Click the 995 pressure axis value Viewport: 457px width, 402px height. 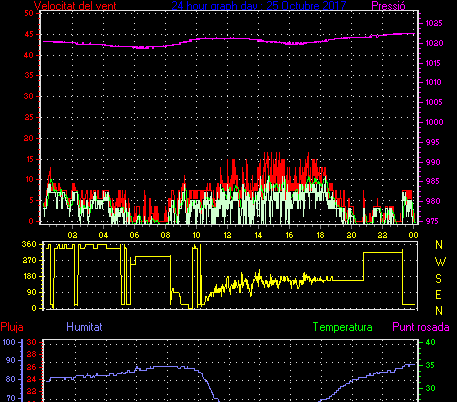pos(432,142)
